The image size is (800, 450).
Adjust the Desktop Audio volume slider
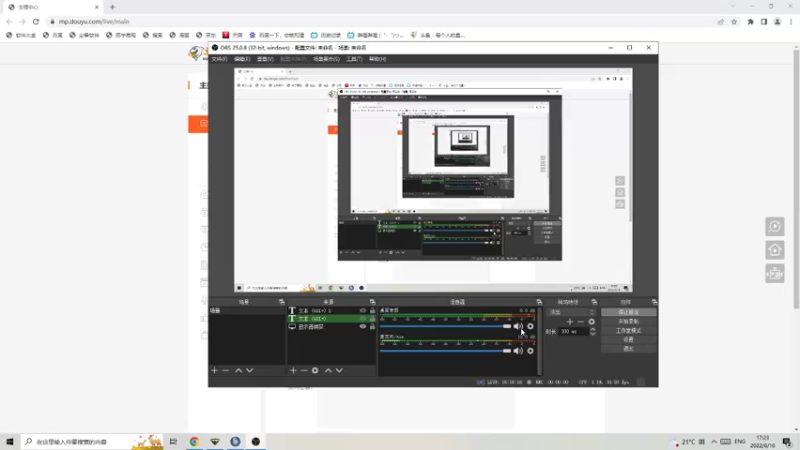tap(445, 327)
